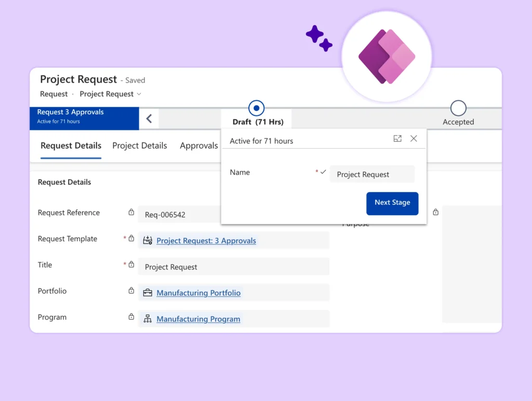Click the Accepted stage label
Screen dimensions: 532x401
coord(458,122)
